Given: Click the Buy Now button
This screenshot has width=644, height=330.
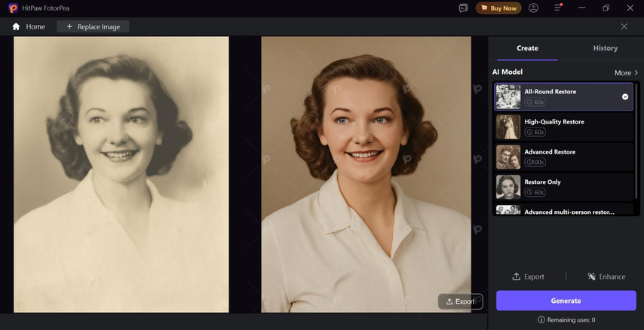Looking at the screenshot, I should pos(498,8).
